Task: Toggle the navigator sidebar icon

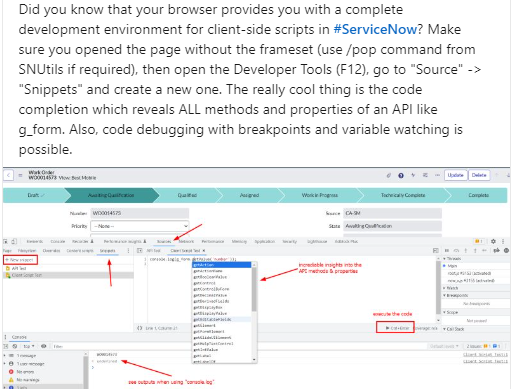Action: (x=140, y=251)
